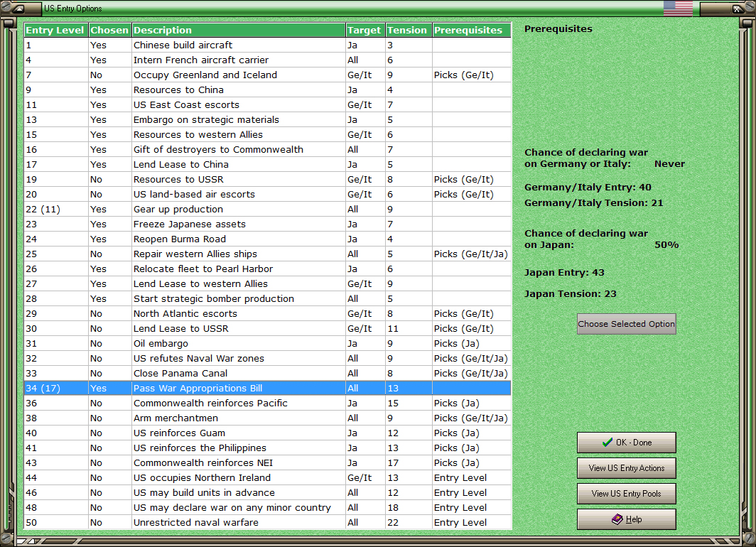This screenshot has height=547, width=756.
Task: Click the Prerequisites column header
Action: pos(471,30)
